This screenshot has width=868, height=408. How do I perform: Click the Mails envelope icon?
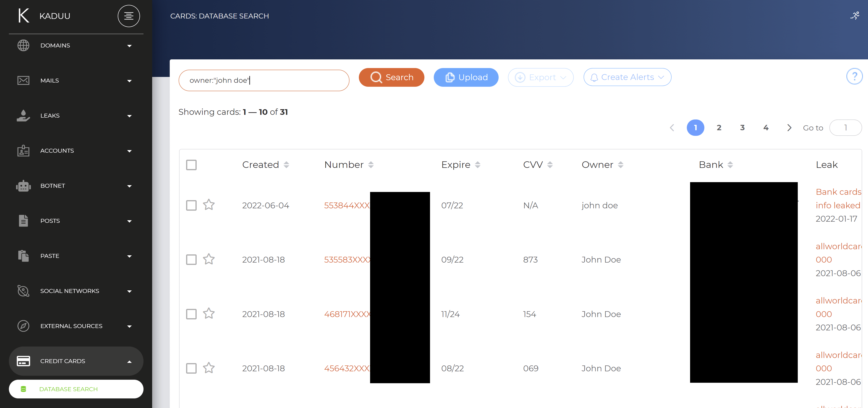point(23,80)
